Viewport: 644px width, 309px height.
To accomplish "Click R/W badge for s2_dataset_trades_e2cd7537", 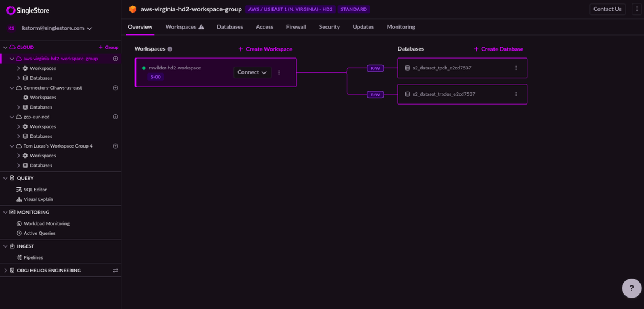I will coord(375,95).
